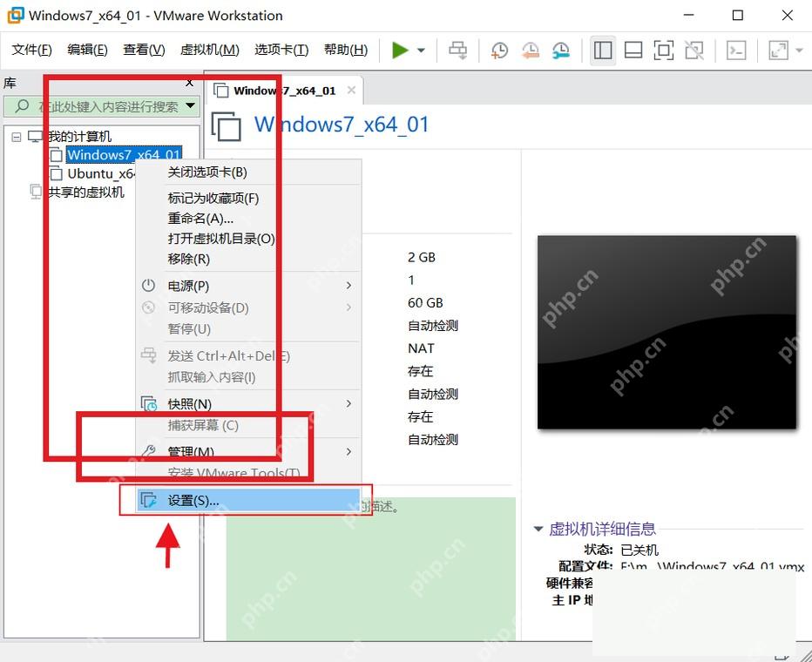The height and width of the screenshot is (662, 812).
Task: Toggle the thumbnail bar view icon
Action: point(633,51)
